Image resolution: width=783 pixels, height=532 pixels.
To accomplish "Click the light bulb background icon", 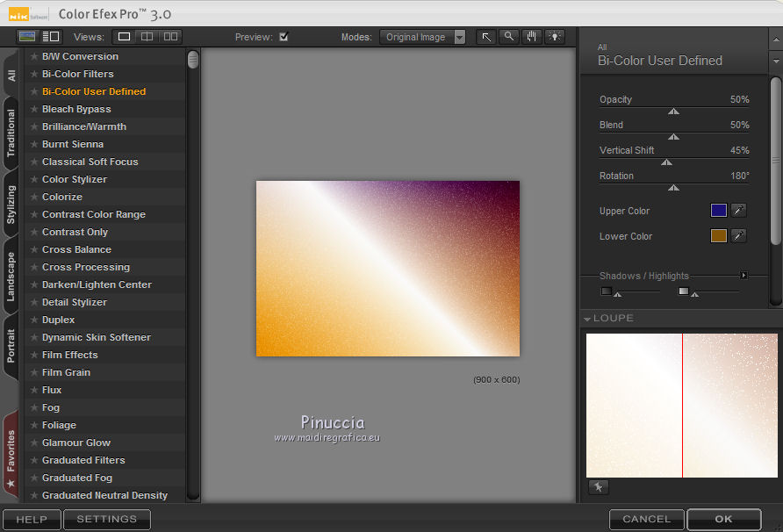I will click(555, 37).
